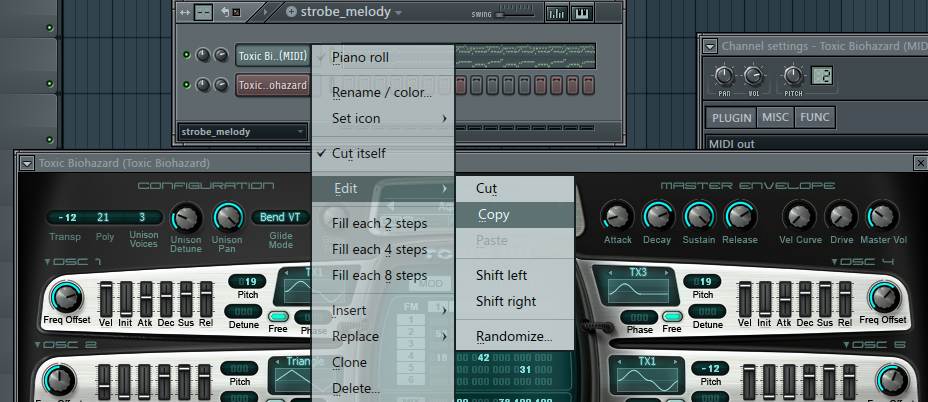Click the VOL knob in Channel settings

[x=753, y=76]
